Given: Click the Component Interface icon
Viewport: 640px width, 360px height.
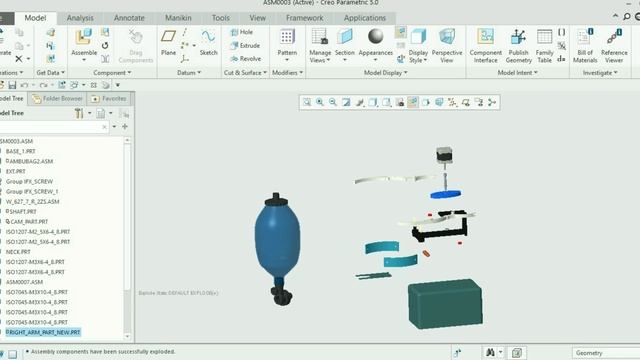Looking at the screenshot, I should pos(485,37).
